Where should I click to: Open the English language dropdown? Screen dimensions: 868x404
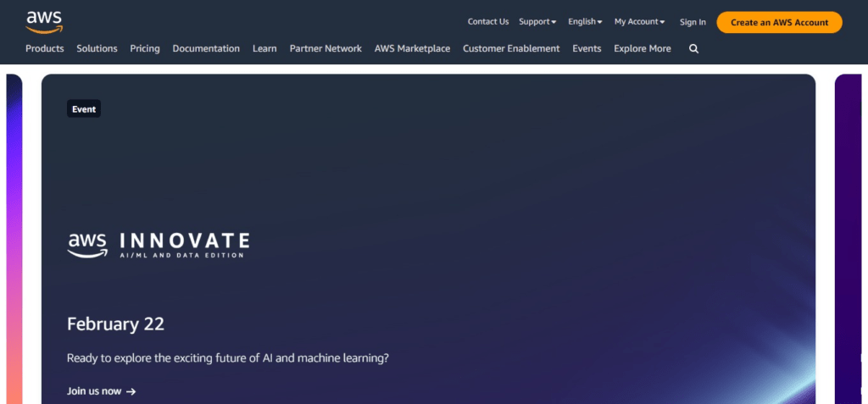coord(585,22)
